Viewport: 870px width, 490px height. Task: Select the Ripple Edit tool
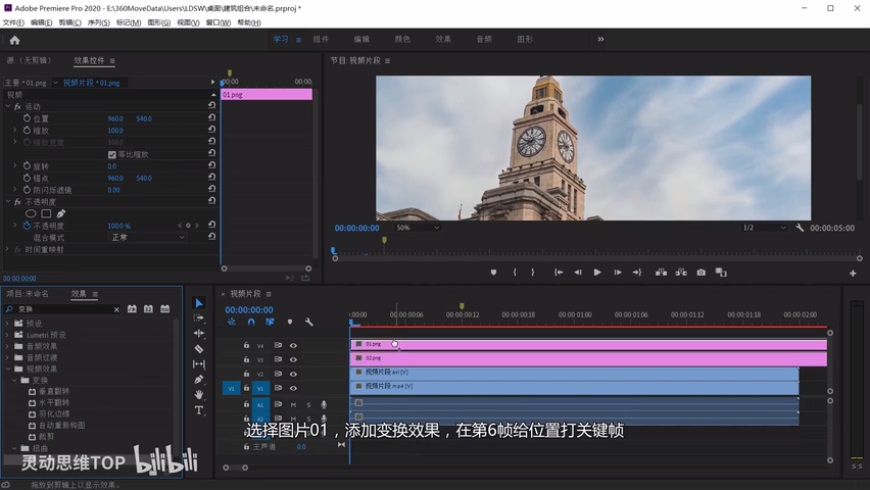tap(199, 333)
